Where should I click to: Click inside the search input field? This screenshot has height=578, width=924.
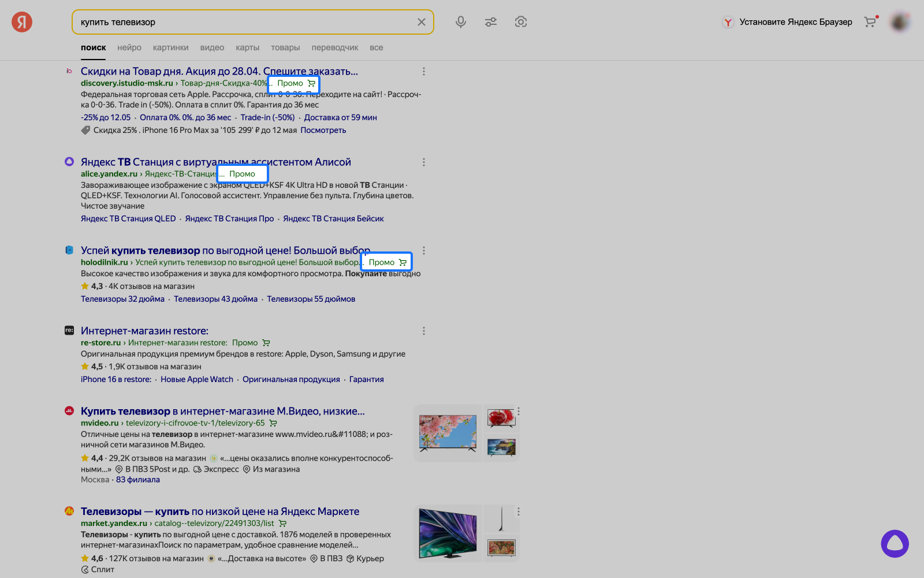[243, 22]
